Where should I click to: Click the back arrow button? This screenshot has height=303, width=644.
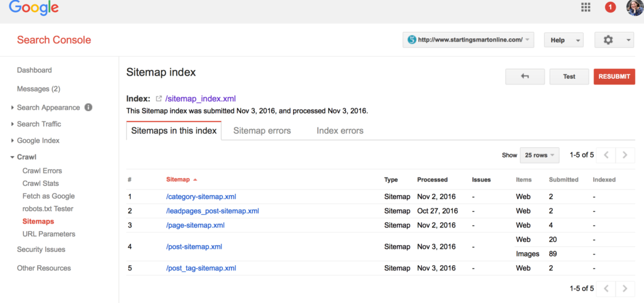(x=525, y=76)
